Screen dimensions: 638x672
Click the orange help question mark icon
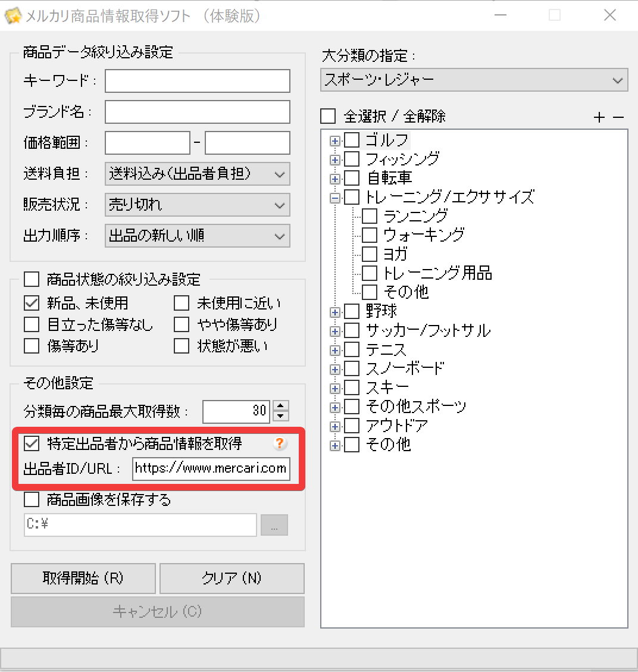[280, 443]
